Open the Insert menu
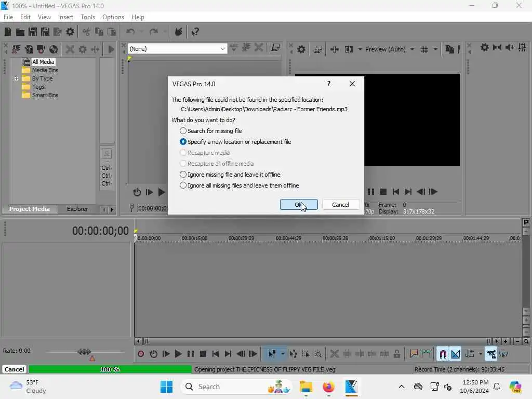 point(65,17)
